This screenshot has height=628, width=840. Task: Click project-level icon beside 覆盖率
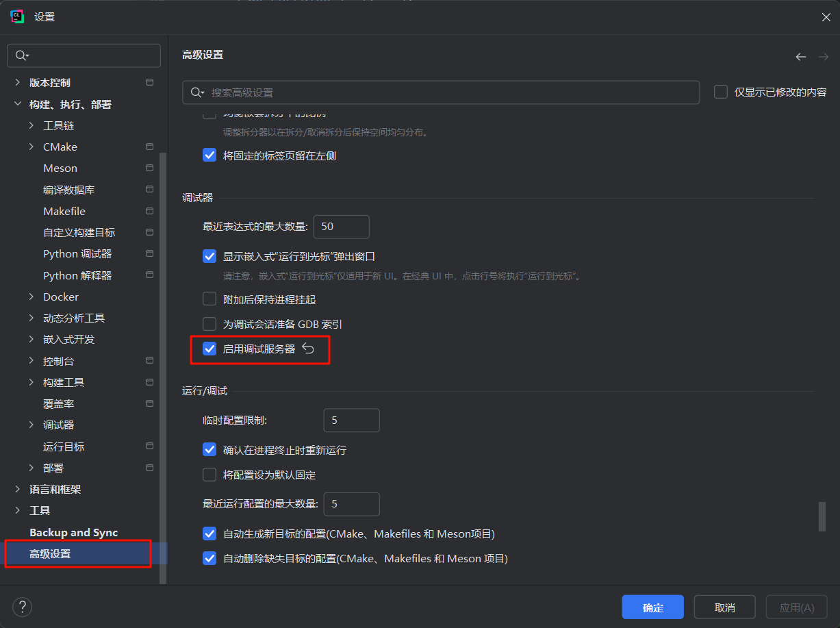[x=149, y=404]
